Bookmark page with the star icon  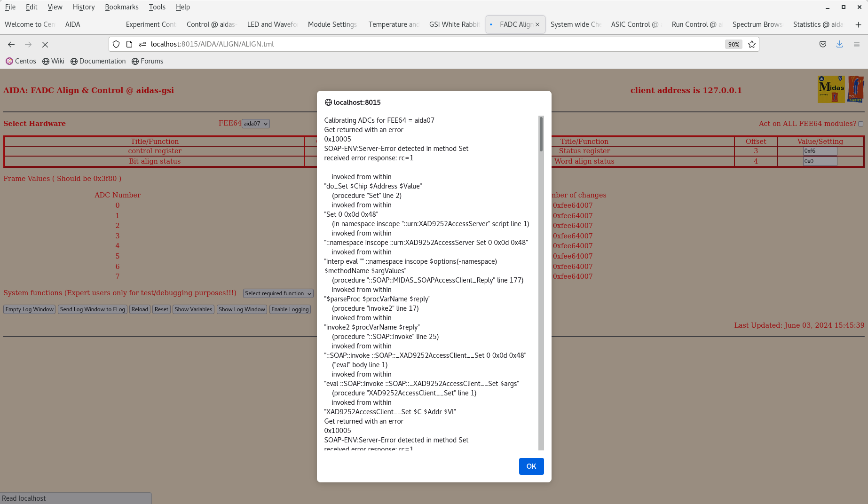(x=752, y=44)
